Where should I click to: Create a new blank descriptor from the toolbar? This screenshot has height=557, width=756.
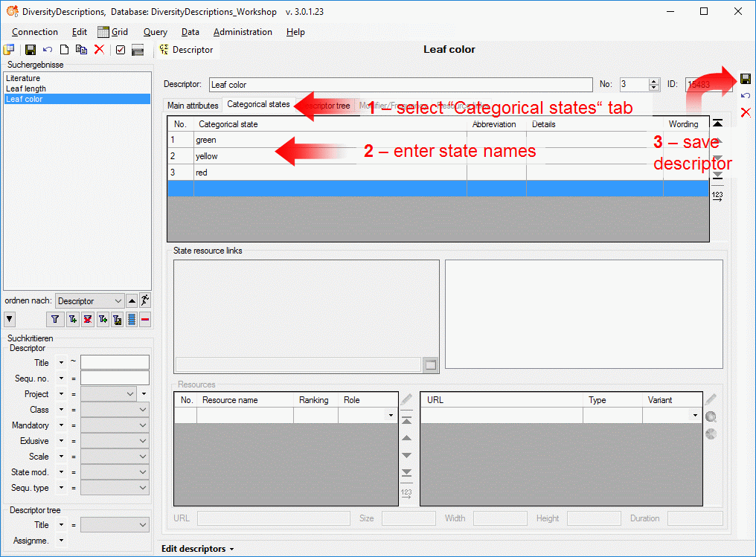click(64, 50)
